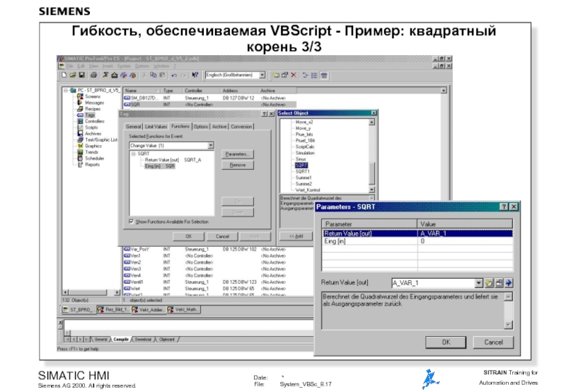Switch to Options tab in Tag dialog
Viewport: 566px width, 392px height.
click(201, 127)
